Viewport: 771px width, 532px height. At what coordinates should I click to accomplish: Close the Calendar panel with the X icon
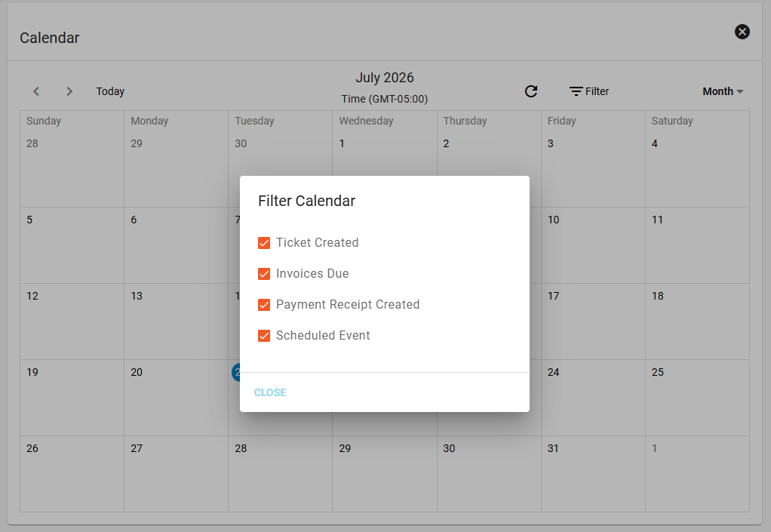point(742,32)
